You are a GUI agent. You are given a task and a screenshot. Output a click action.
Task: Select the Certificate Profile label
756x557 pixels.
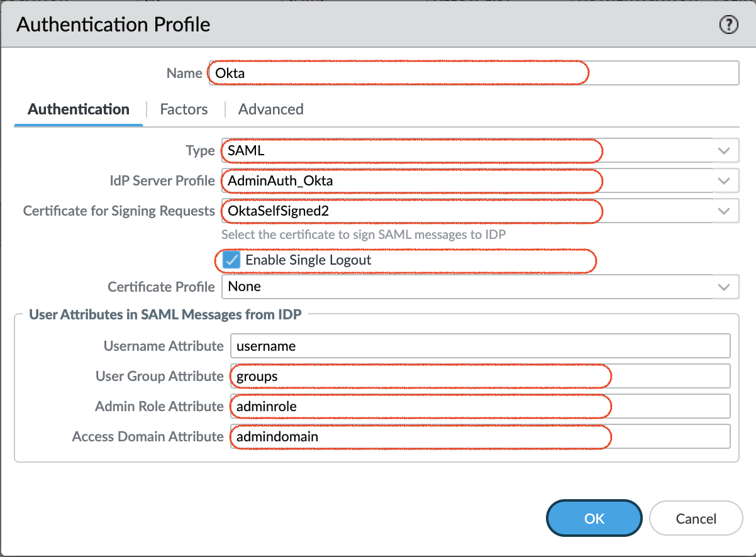tap(161, 287)
